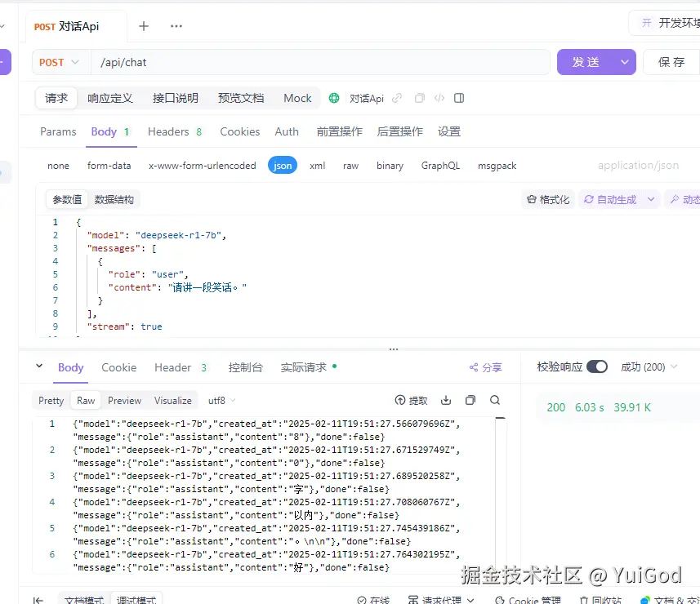
Task: Select the binary body type
Action: 390,166
